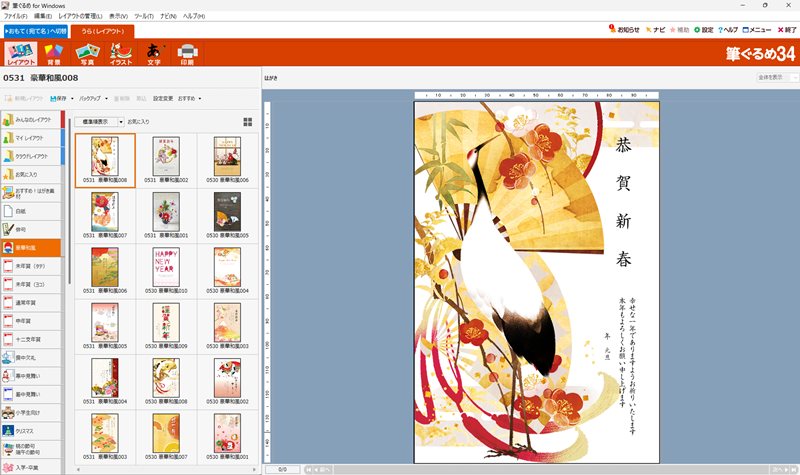Image resolution: width=800 pixels, height=475 pixels.
Task: Expand the おすすめ dropdown arrow
Action: click(x=199, y=98)
